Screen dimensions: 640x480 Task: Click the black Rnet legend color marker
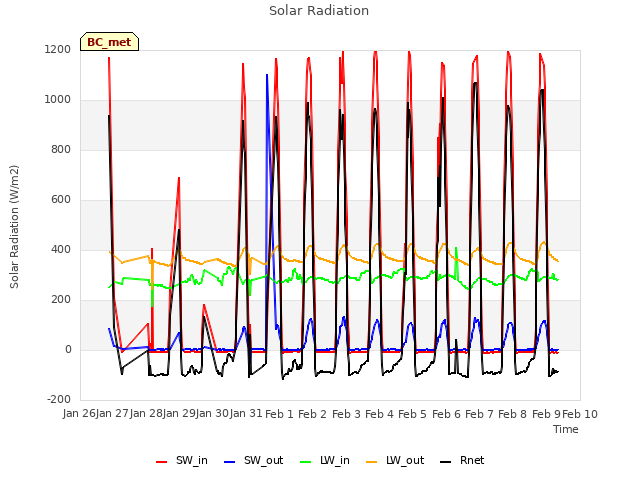tap(446, 462)
